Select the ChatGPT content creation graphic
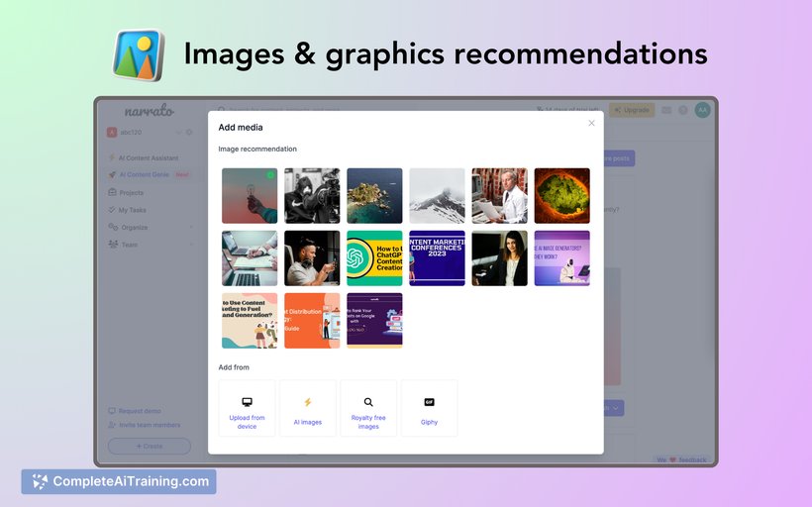This screenshot has width=812, height=507. pos(374,258)
